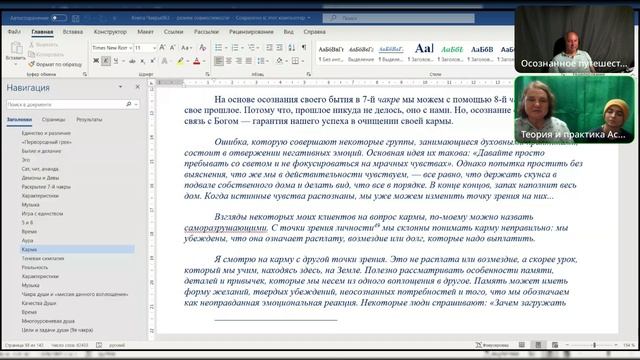The width and height of the screenshot is (640, 360).
Task: Switch to the Макет ribbon tab
Action: [x=145, y=31]
